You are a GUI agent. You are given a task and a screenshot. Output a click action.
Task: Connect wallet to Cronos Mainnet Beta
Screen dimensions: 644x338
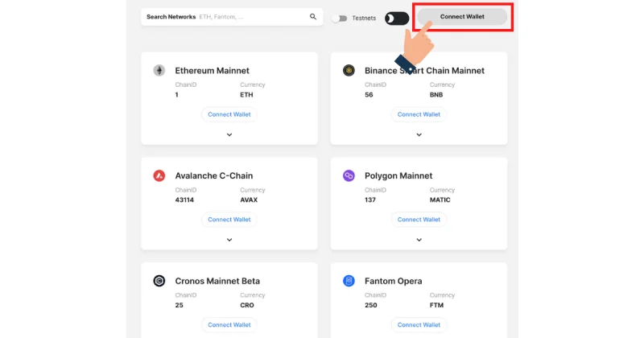(229, 324)
